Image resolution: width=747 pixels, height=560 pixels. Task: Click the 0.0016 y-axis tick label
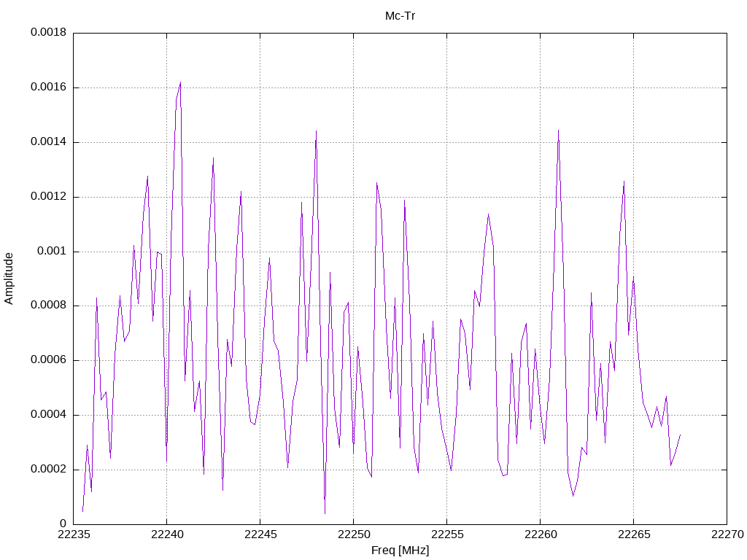point(49,87)
